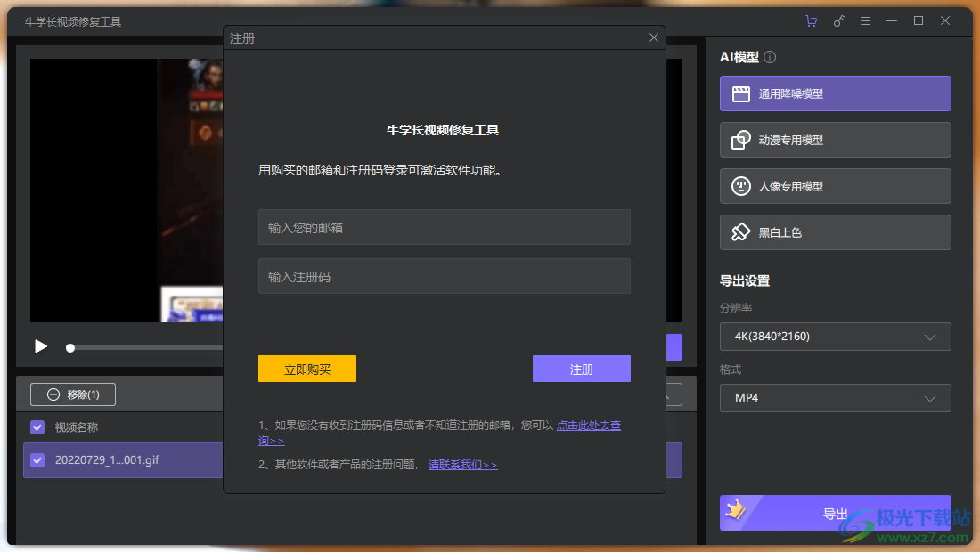Maximize the 牛学长视频修复工具 window
Viewport: 980px width, 552px height.
[919, 21]
